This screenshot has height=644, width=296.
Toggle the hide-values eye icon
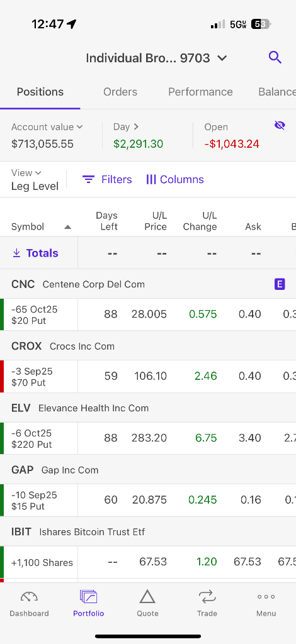[x=280, y=126]
